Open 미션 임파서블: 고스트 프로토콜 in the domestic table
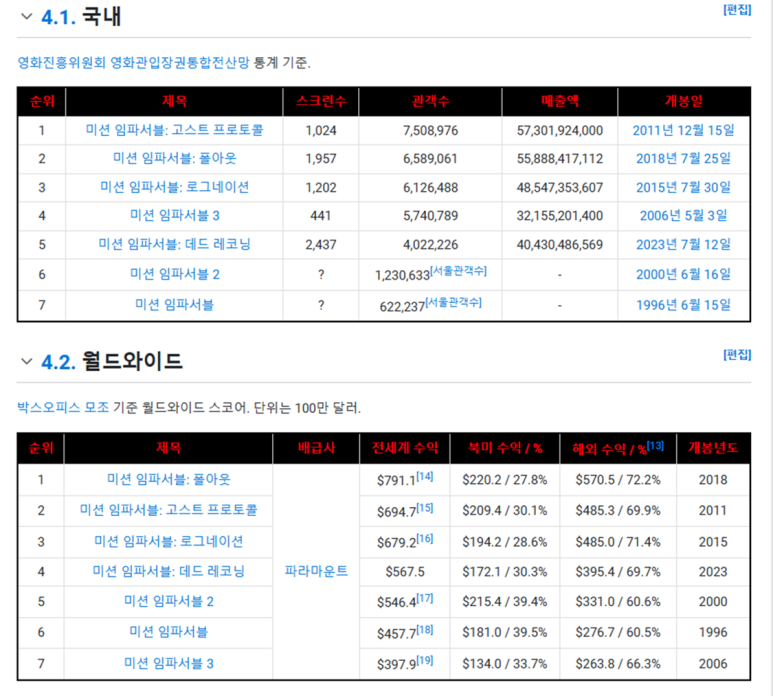The width and height of the screenshot is (773, 696). click(175, 130)
